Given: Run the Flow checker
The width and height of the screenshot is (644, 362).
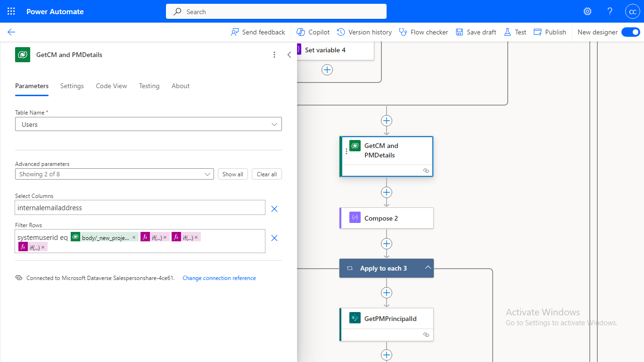Looking at the screenshot, I should pyautogui.click(x=423, y=32).
